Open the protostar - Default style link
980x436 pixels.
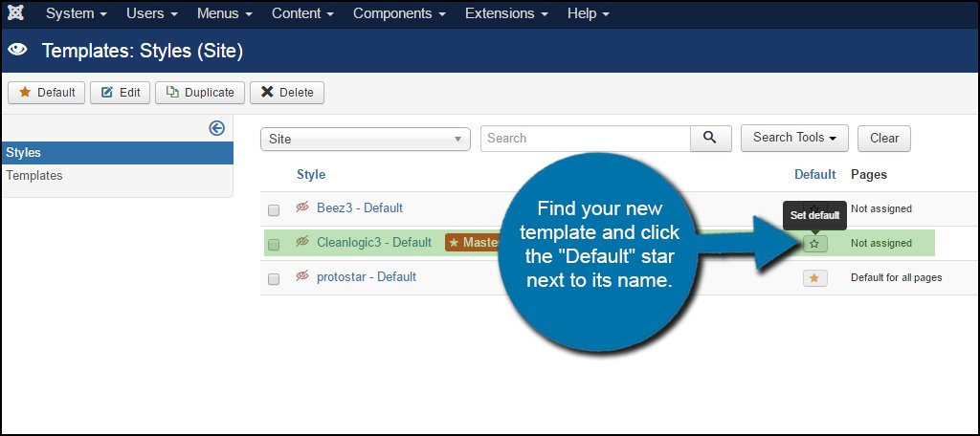(367, 276)
